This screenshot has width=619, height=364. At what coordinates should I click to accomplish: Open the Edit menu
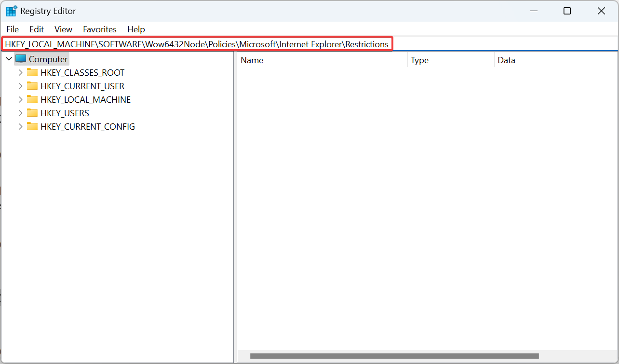(x=37, y=29)
